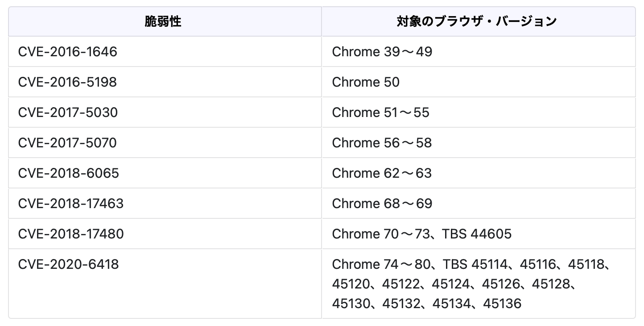
Task: Click the CVE-2018-17480 vulnerability cell
Action: pos(71,234)
